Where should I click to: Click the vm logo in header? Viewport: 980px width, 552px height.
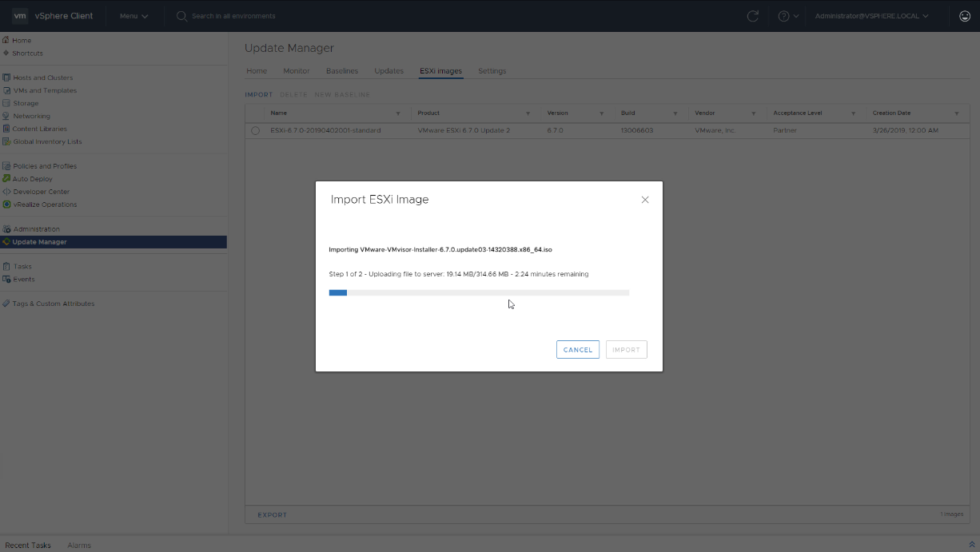point(20,16)
